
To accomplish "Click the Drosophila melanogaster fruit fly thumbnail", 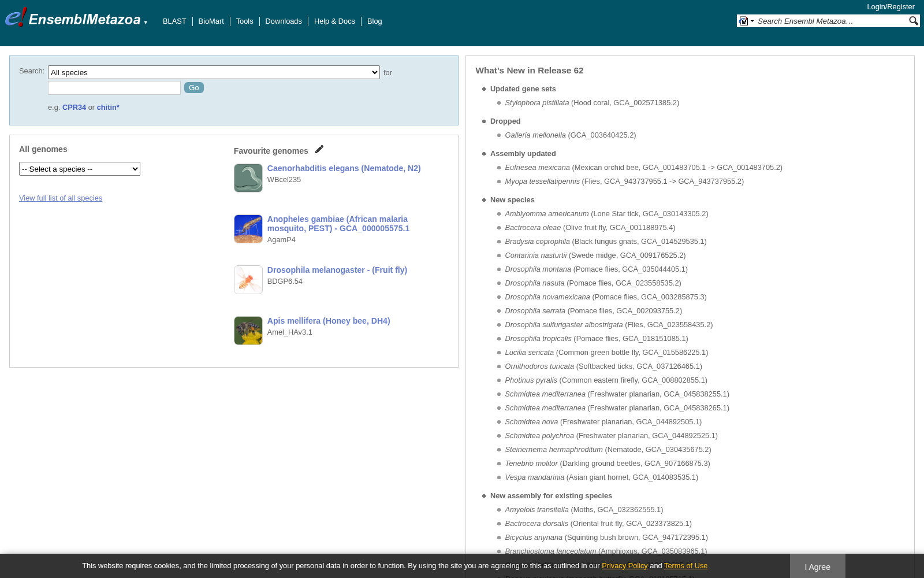I will pyautogui.click(x=248, y=280).
